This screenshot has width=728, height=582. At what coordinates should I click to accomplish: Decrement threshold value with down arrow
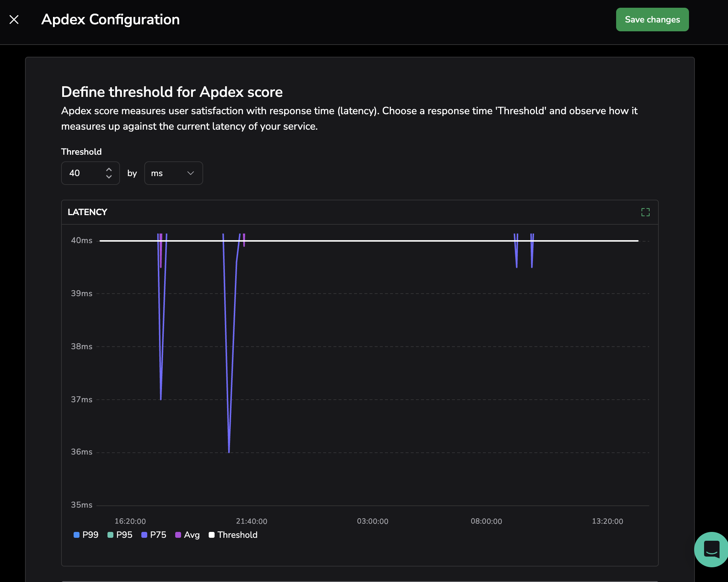click(109, 177)
